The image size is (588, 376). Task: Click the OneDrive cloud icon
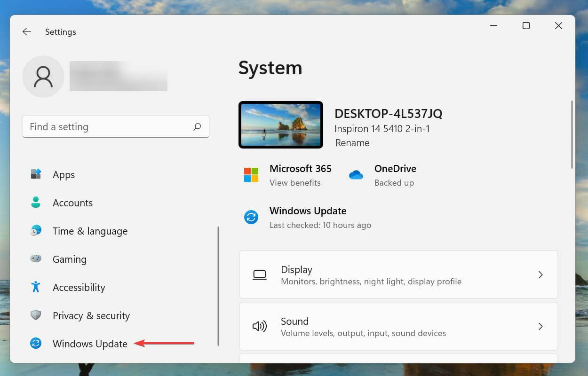356,175
